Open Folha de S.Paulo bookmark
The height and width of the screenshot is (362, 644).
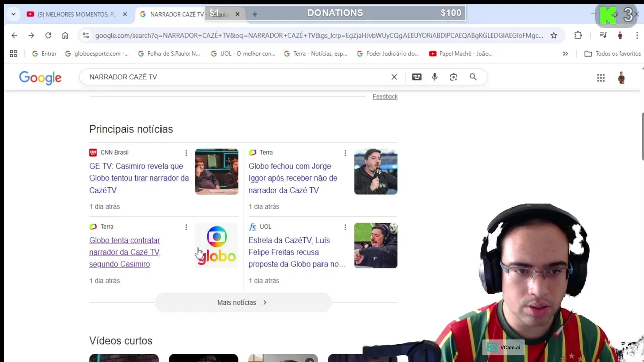(x=169, y=54)
